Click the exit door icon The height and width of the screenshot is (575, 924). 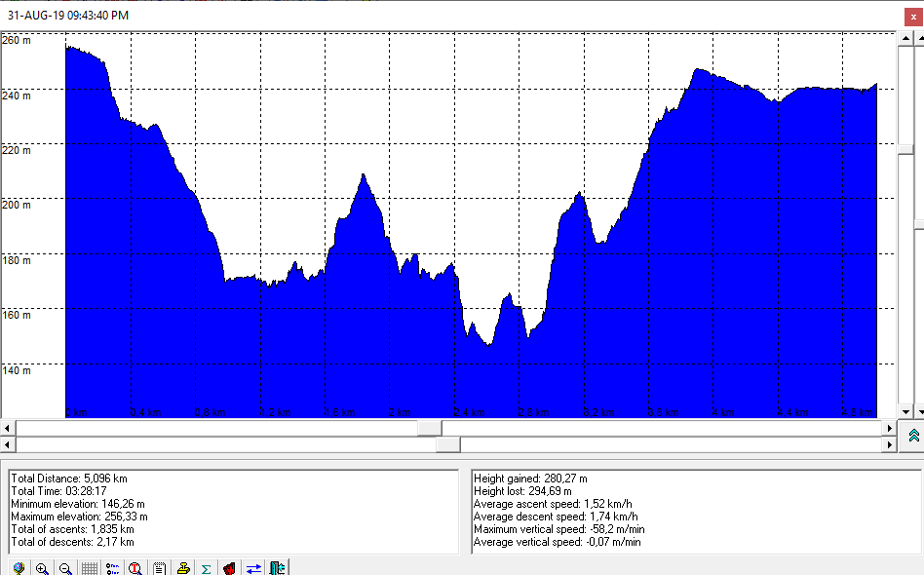pos(277,567)
